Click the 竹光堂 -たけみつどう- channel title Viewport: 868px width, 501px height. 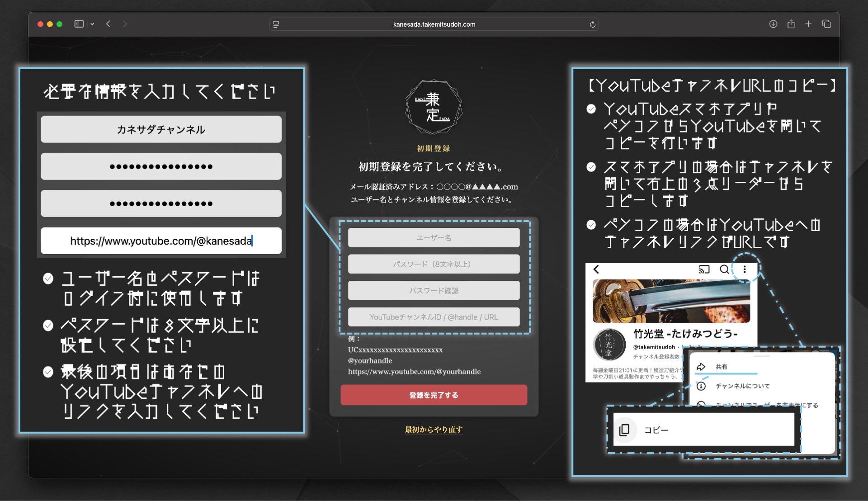pyautogui.click(x=685, y=334)
